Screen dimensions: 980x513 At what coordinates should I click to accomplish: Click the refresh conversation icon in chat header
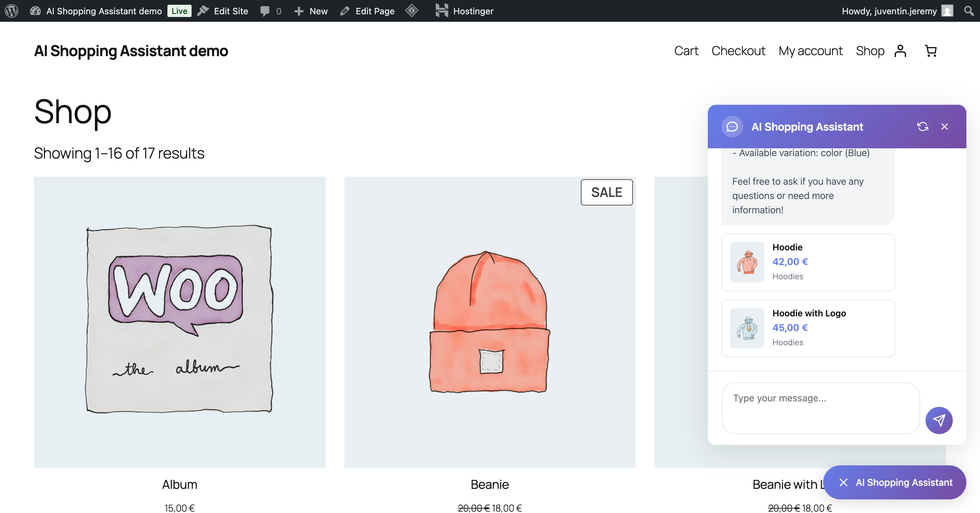(923, 126)
